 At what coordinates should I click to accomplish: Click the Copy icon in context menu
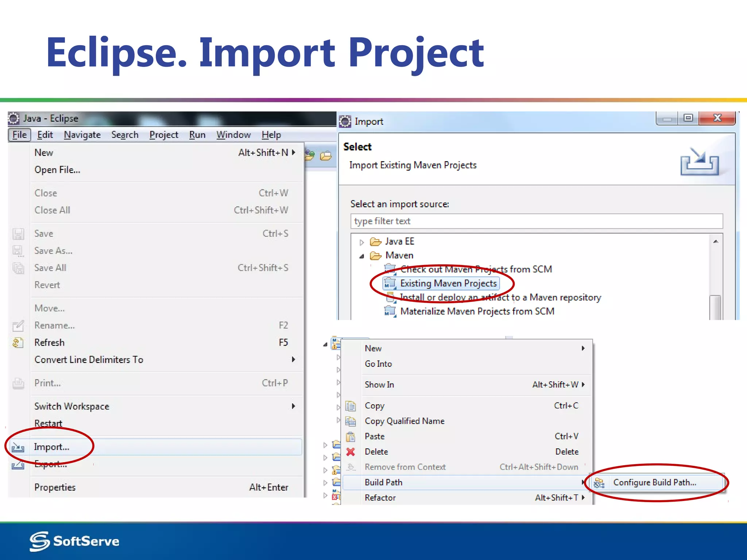(351, 406)
